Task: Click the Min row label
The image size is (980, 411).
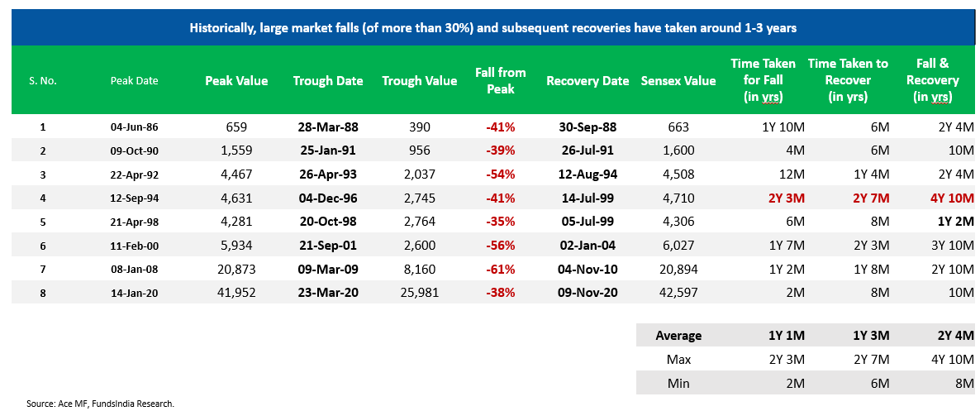Action: pyautogui.click(x=678, y=383)
